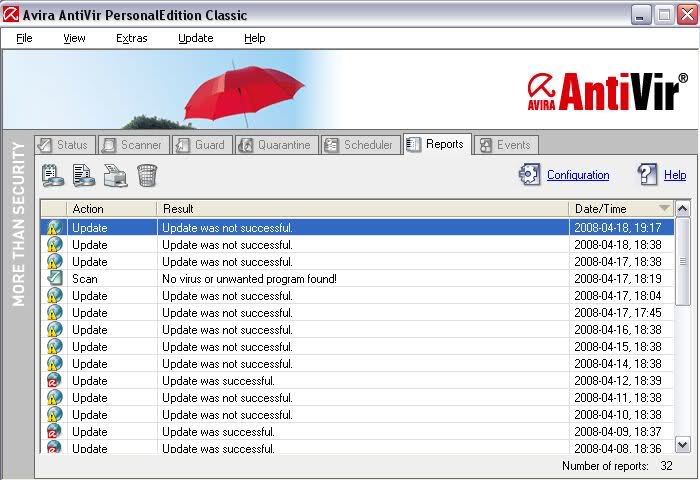Image resolution: width=700 pixels, height=480 pixels.
Task: Click the icon of the Scan report row
Action: tap(54, 279)
